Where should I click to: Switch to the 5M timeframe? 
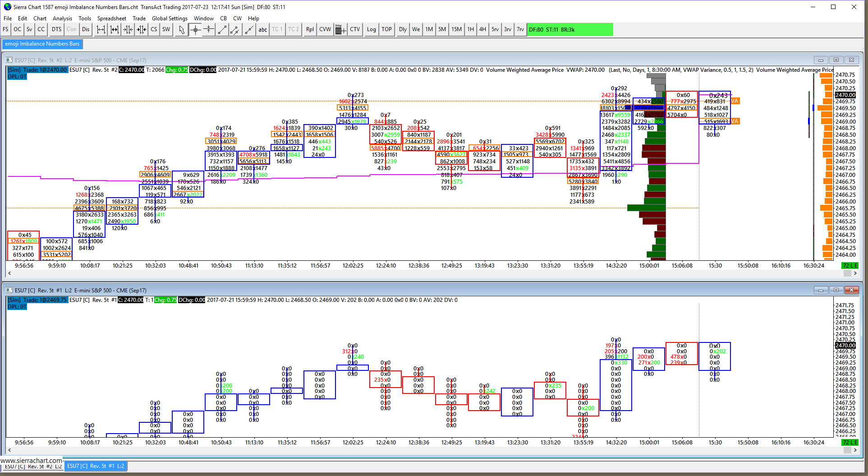[442, 29]
